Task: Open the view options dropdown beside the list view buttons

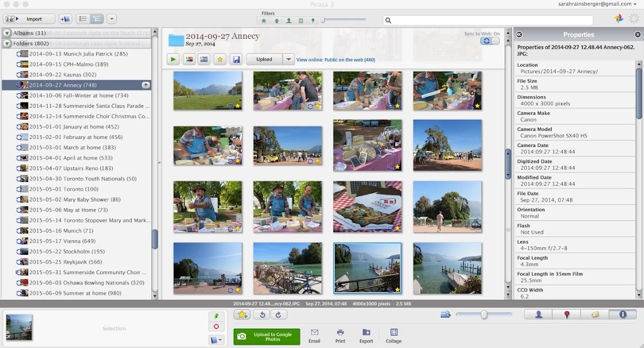Action: pyautogui.click(x=111, y=19)
